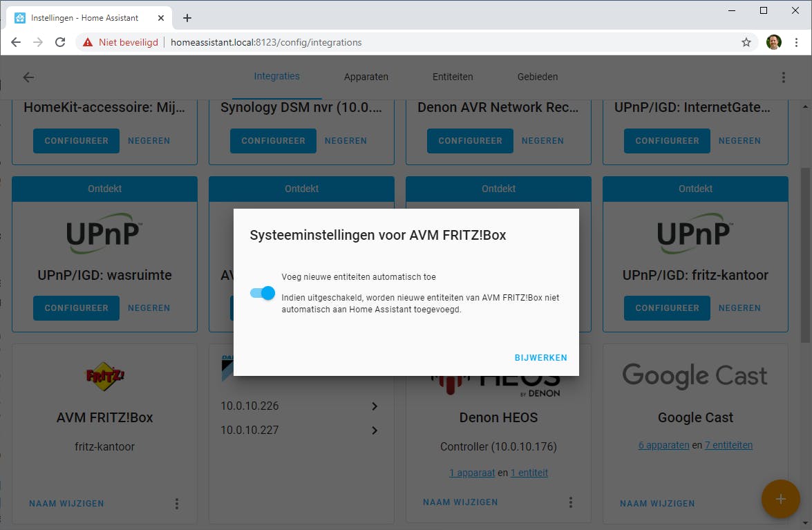Bookmark this page with the star icon
Viewport: 812px width, 530px height.
(x=746, y=42)
